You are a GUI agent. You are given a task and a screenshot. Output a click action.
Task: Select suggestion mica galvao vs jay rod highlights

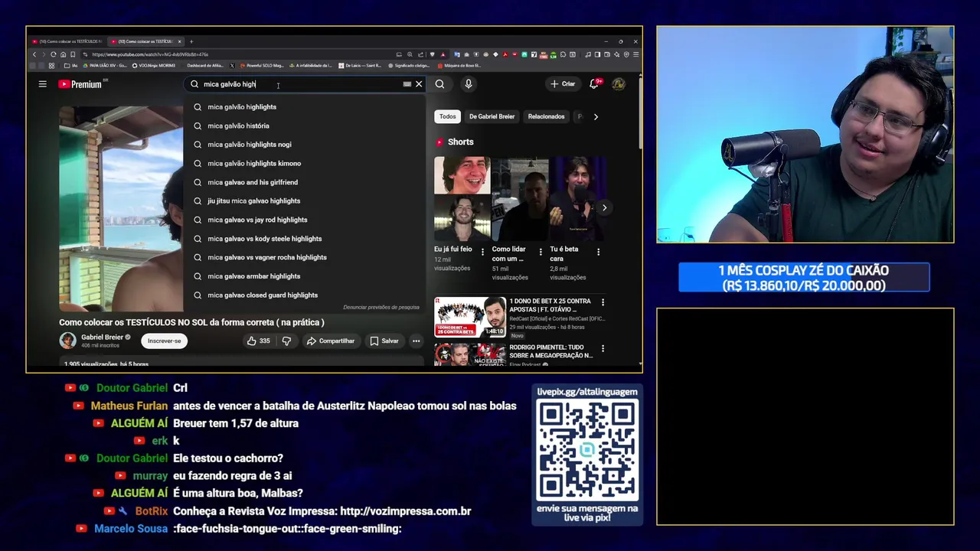304,220
